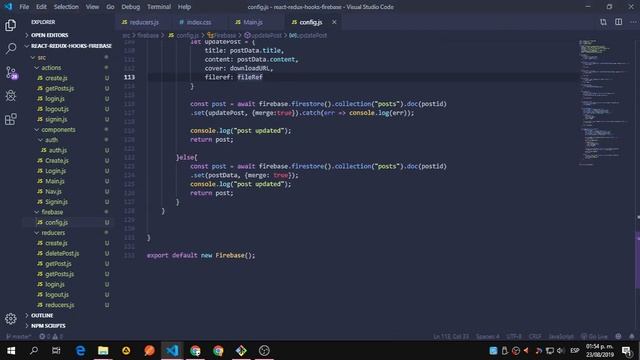Viewport: 640px width, 360px height.
Task: Collapse the reducers folder
Action: pyautogui.click(x=53, y=233)
